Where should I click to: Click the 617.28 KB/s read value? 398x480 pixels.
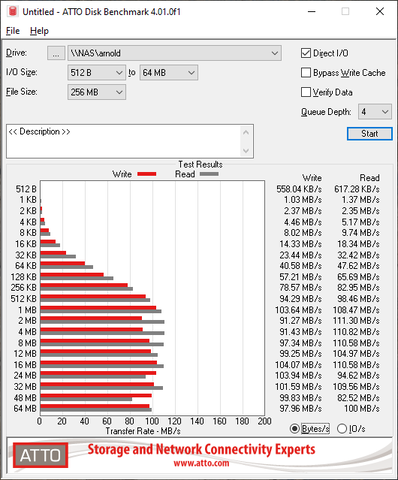[357, 189]
